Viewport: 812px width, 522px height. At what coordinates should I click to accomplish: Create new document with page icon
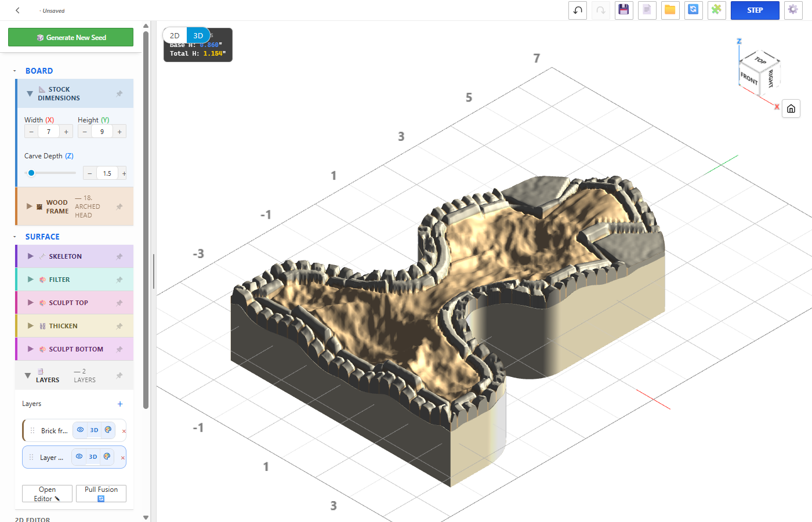(x=647, y=10)
